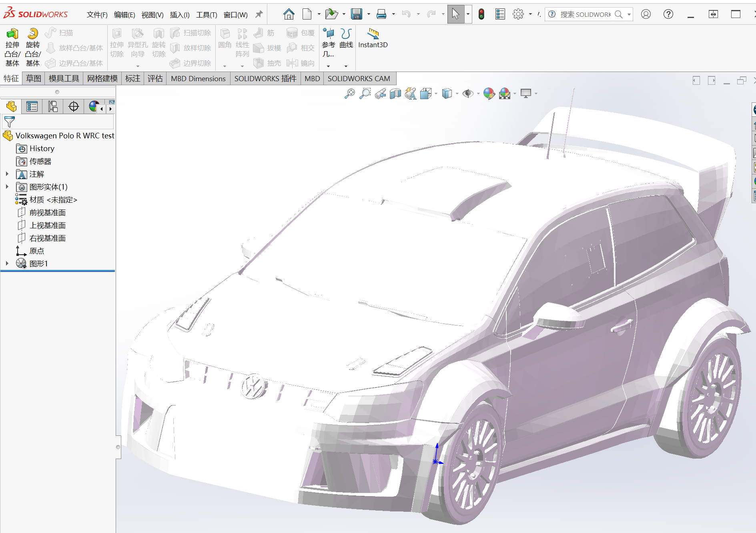Switch to the 模具工具 ribbon tab
Screen dimensions: 756x533
click(64, 78)
